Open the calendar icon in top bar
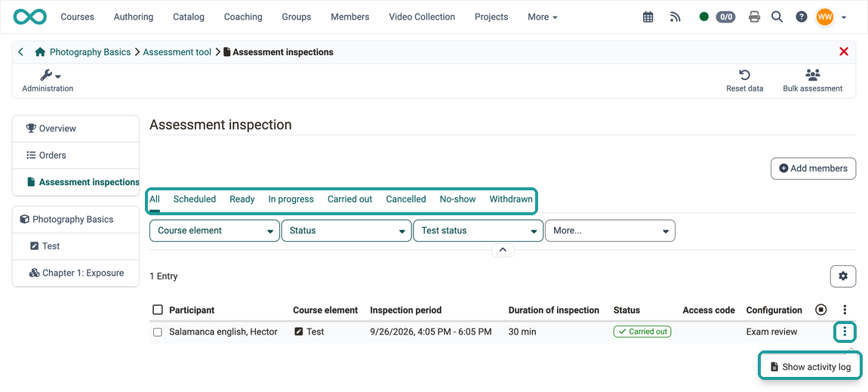Viewport: 868px width, 392px height. pos(648,17)
